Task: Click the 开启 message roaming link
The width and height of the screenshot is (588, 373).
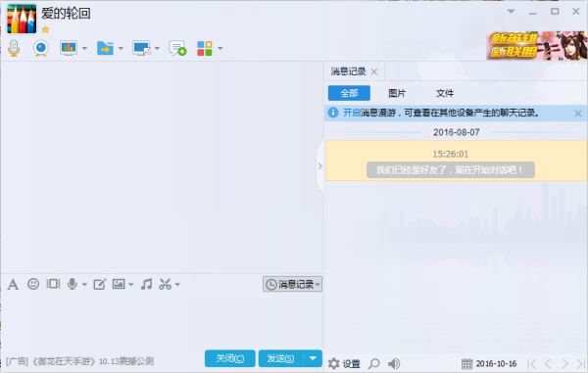Action: pos(352,113)
